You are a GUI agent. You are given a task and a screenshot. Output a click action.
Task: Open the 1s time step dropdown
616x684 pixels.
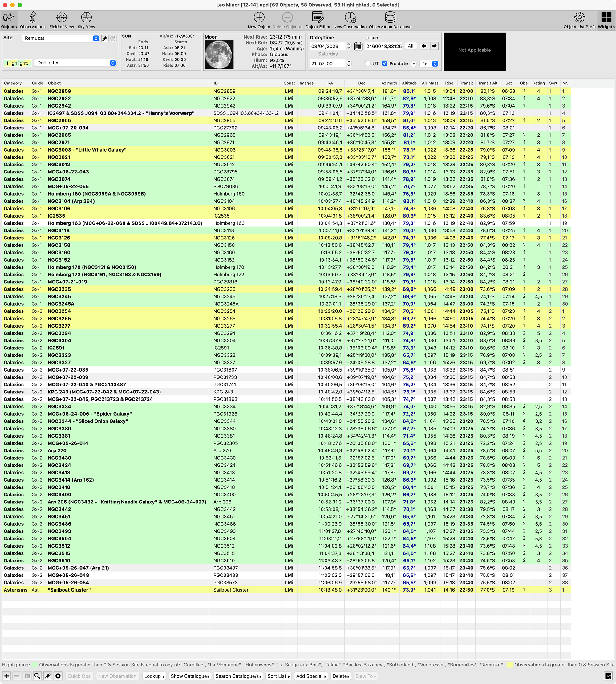pos(429,64)
